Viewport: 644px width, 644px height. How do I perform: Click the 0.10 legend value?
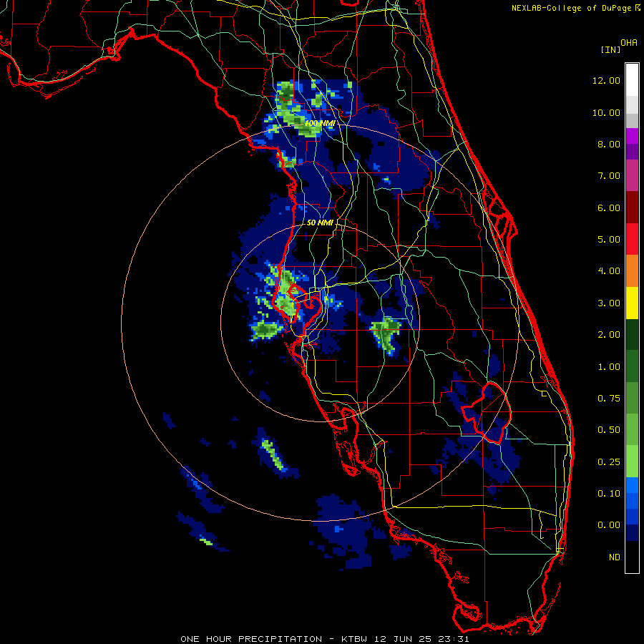point(609,494)
